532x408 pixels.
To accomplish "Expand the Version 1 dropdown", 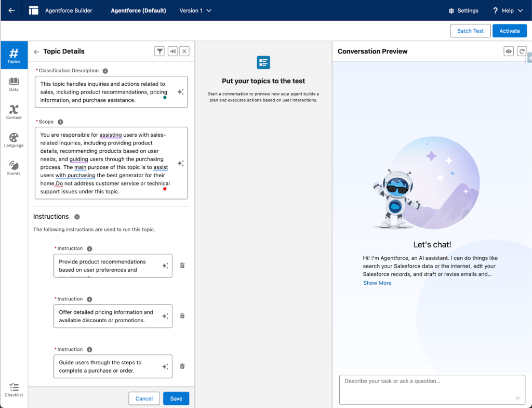I will pyautogui.click(x=195, y=10).
